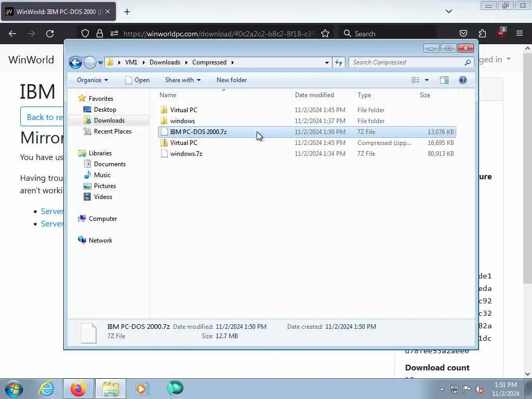
Task: Click the grayed-out Explorer forward arrow
Action: pos(90,62)
